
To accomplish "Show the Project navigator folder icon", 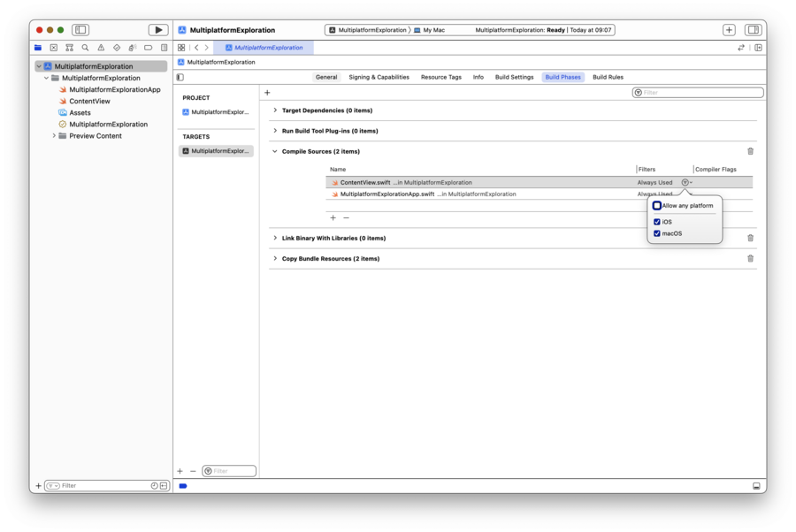I will [38, 48].
